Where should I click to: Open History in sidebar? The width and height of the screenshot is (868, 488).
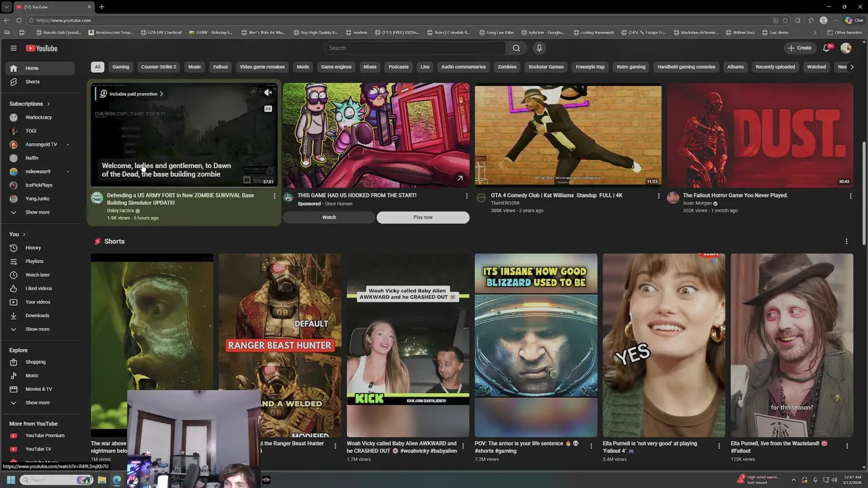tap(41, 247)
